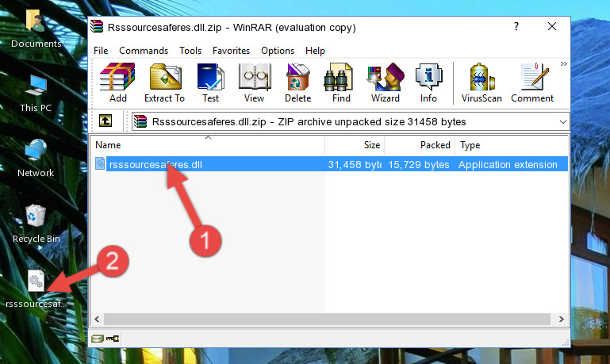Click the 15,729 bytes packed value

tap(419, 164)
